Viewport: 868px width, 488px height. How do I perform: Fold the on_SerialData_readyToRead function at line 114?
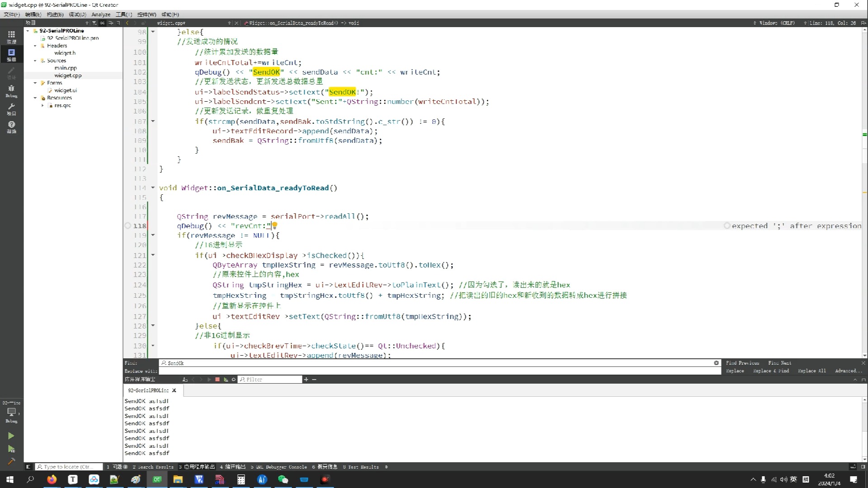153,188
